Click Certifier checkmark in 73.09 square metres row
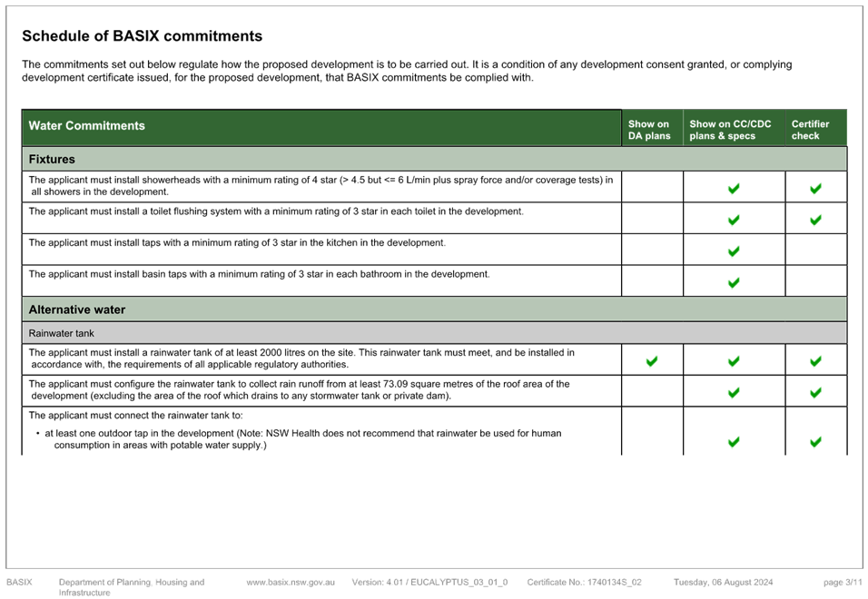The width and height of the screenshot is (868, 599). (815, 393)
